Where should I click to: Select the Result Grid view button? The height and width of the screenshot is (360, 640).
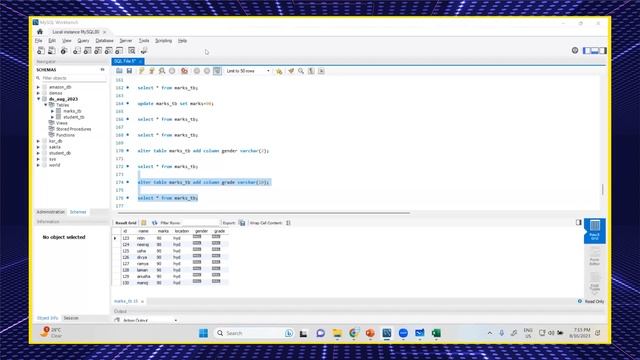[x=595, y=231]
